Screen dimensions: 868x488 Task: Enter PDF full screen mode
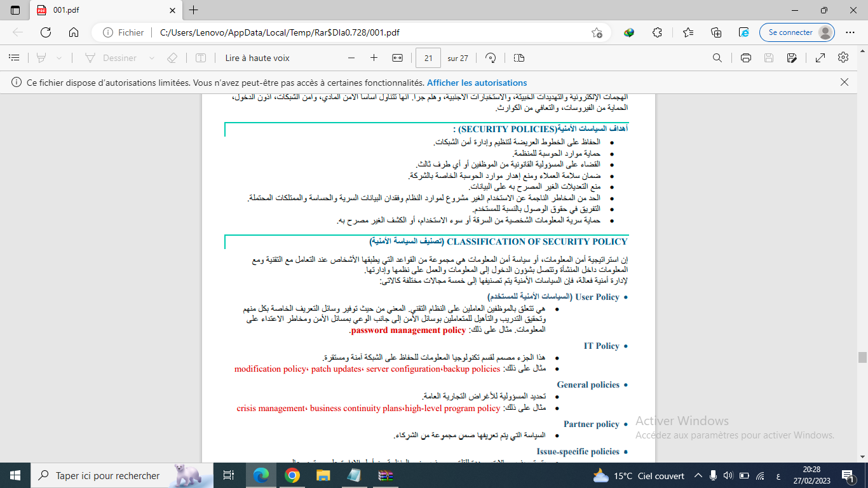pos(820,58)
